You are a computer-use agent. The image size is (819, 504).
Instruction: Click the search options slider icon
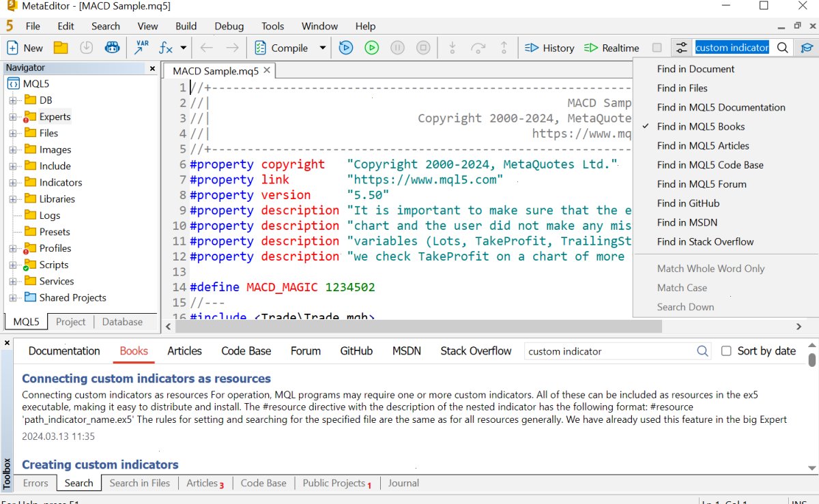[681, 48]
